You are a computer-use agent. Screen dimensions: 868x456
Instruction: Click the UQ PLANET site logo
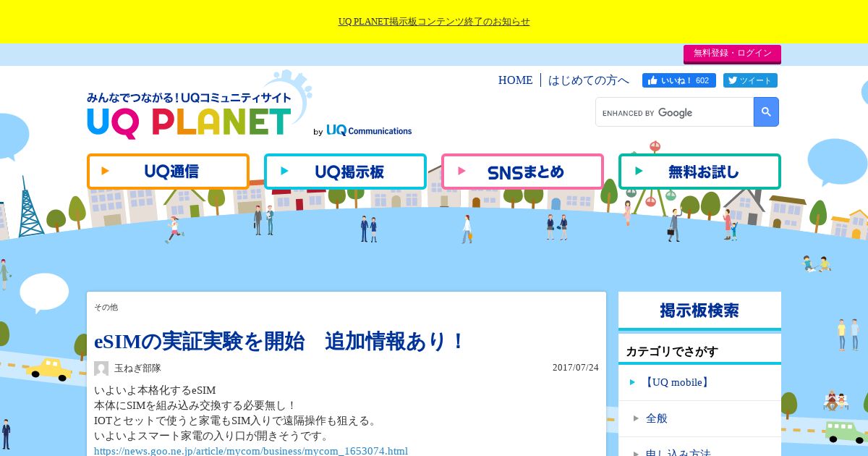(190, 114)
